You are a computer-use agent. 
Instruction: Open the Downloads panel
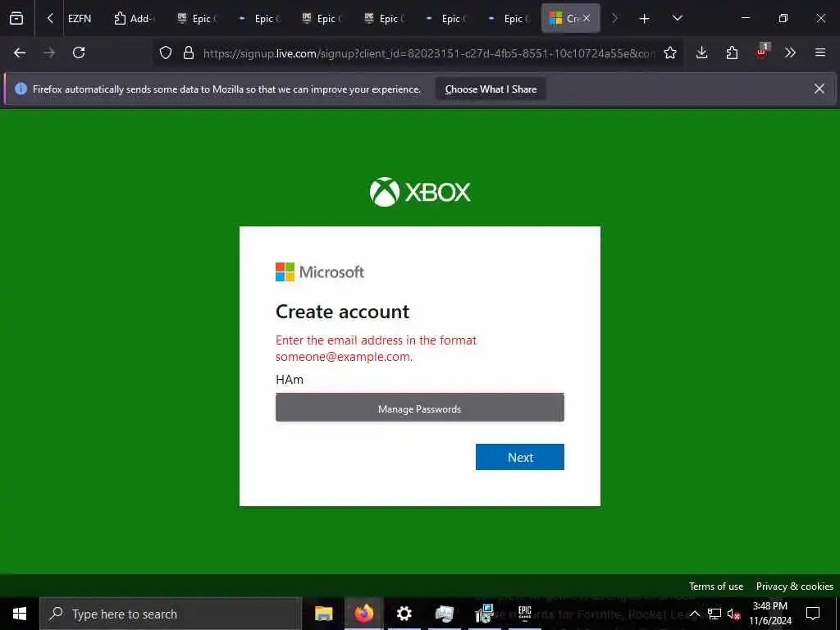(702, 52)
